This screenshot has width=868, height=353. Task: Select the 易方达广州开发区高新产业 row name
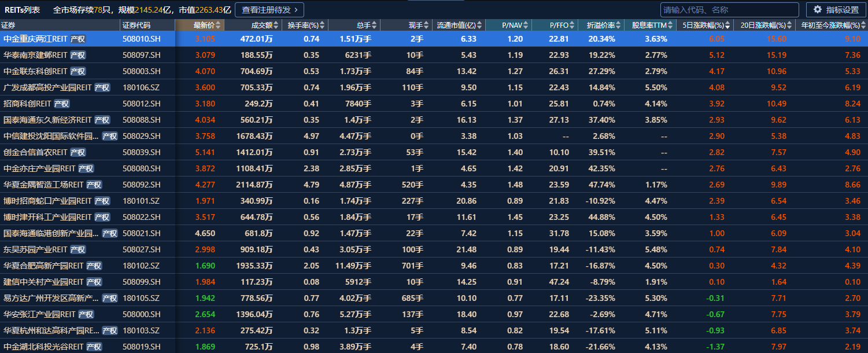click(x=51, y=298)
